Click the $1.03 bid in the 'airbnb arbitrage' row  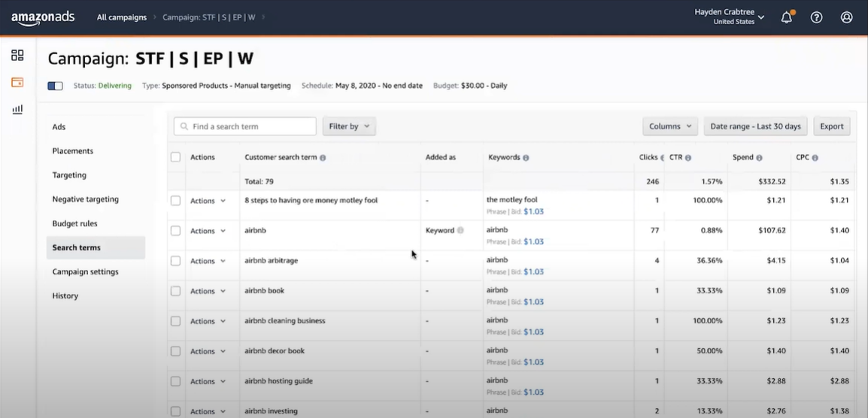click(533, 272)
